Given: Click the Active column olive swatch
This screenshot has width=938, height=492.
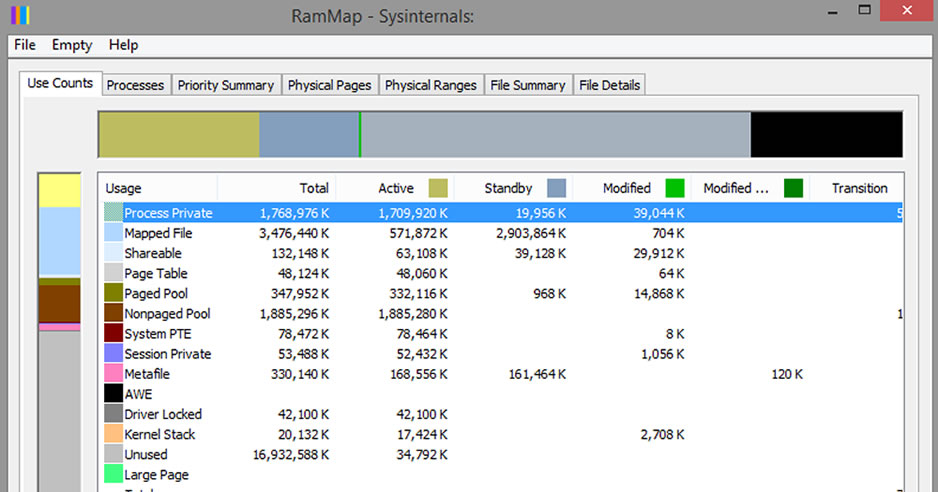Looking at the screenshot, I should point(438,188).
